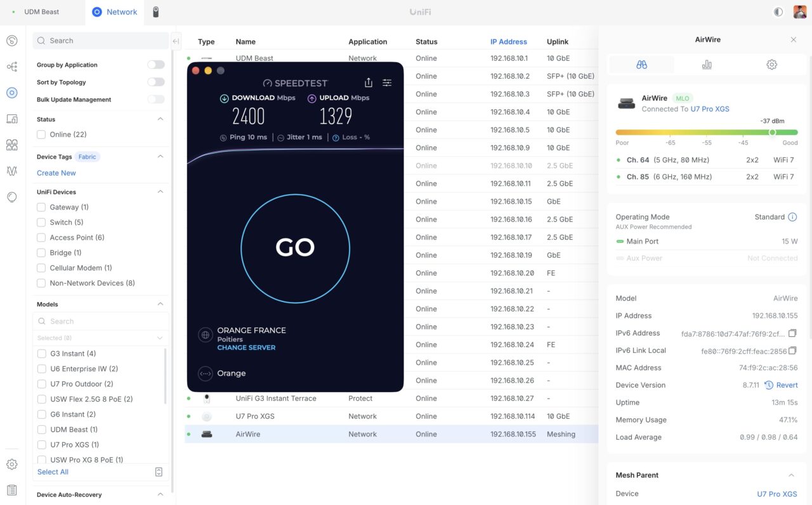Toggle Group by Application switch
This screenshot has width=812, height=505.
pos(156,65)
